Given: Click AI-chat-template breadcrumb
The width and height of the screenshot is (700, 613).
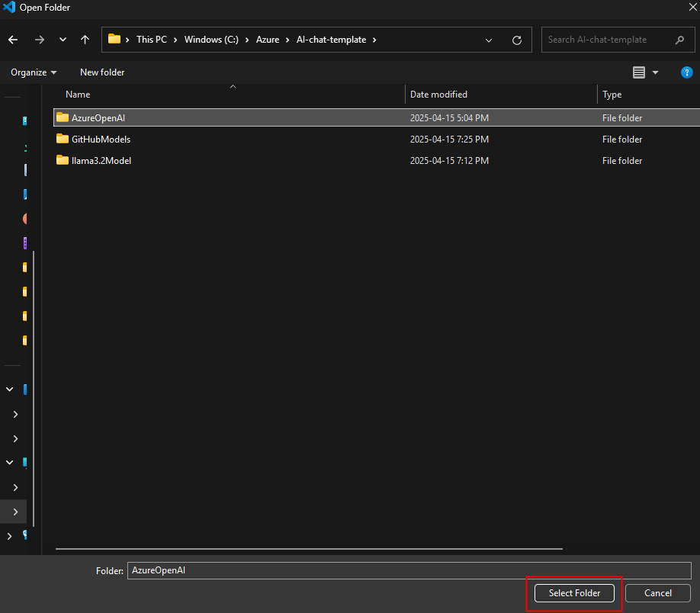Looking at the screenshot, I should (331, 40).
